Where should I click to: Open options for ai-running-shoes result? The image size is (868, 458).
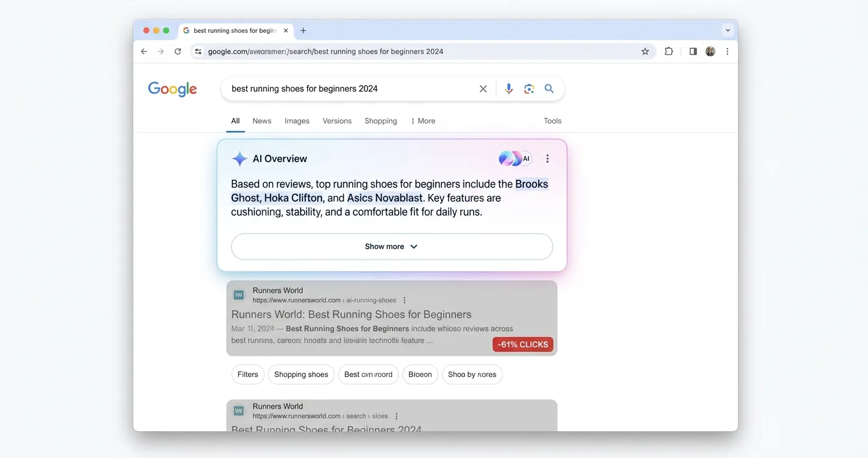[405, 300]
